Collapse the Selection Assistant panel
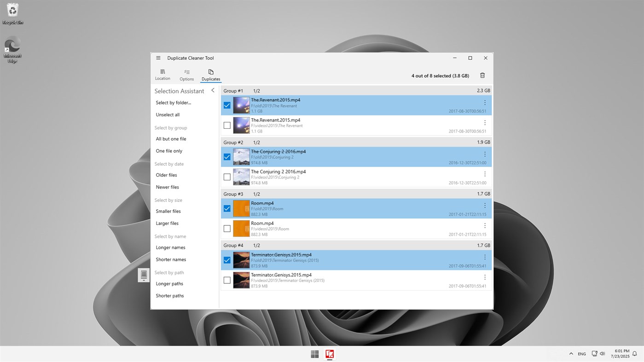This screenshot has width=644, height=362. (212, 91)
